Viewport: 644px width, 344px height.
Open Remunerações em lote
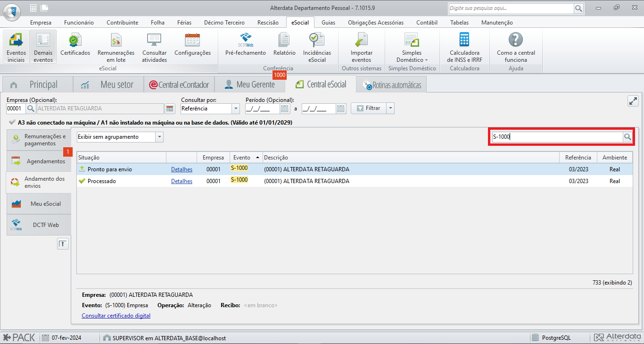point(116,47)
